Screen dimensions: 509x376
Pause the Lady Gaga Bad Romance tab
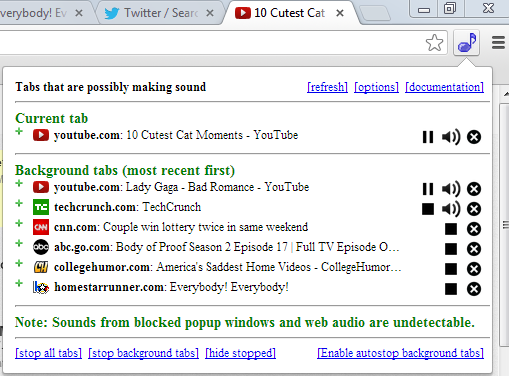(x=428, y=189)
